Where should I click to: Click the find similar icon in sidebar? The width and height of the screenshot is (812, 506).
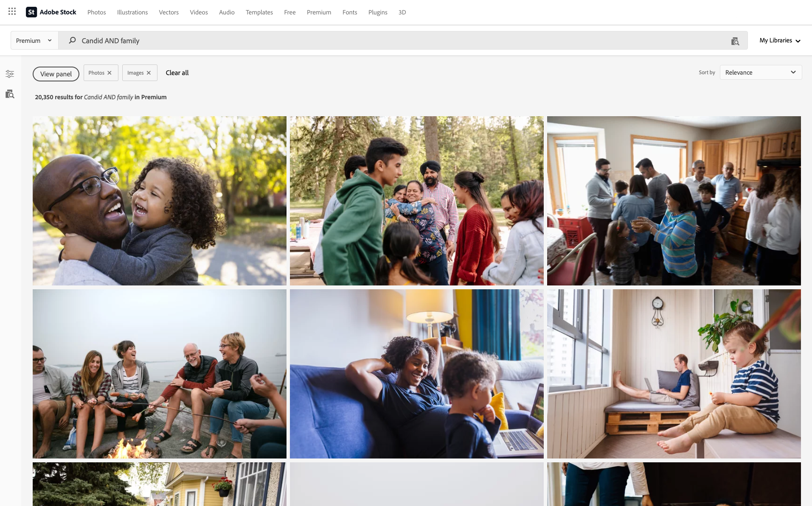pos(10,94)
